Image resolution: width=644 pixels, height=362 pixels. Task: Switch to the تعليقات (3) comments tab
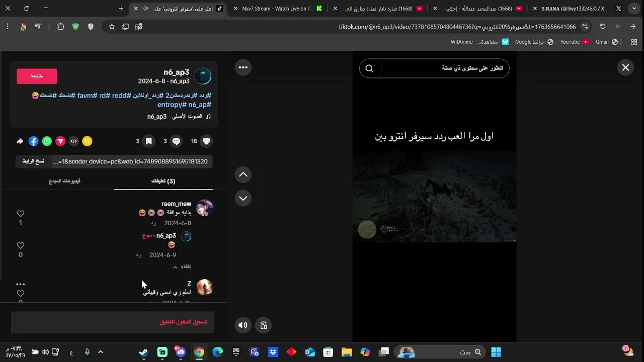point(164,181)
